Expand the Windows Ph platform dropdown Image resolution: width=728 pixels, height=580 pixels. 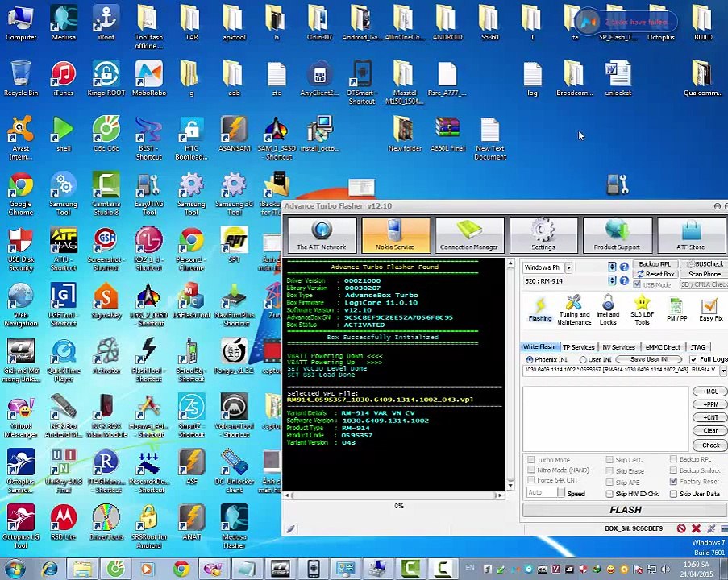(568, 267)
